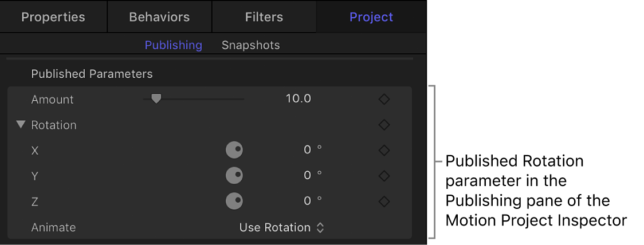Open the Behaviors tab
The height and width of the screenshot is (245, 644).
(x=159, y=17)
